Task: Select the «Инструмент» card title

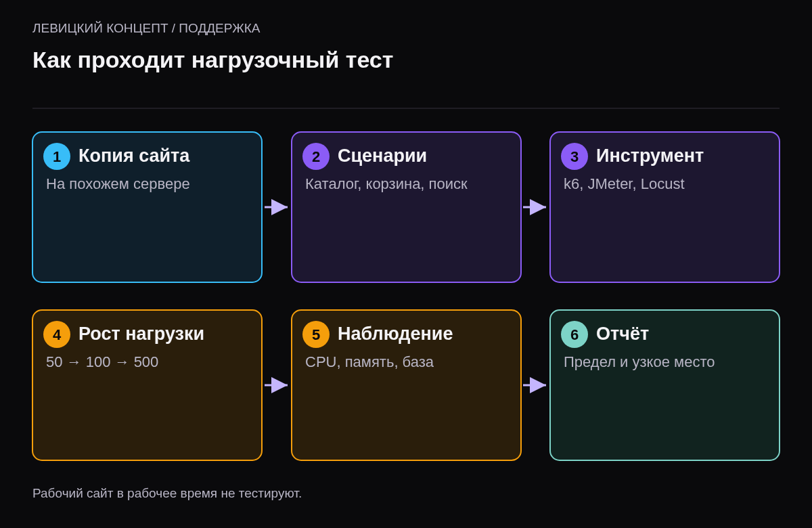Action: point(650,156)
